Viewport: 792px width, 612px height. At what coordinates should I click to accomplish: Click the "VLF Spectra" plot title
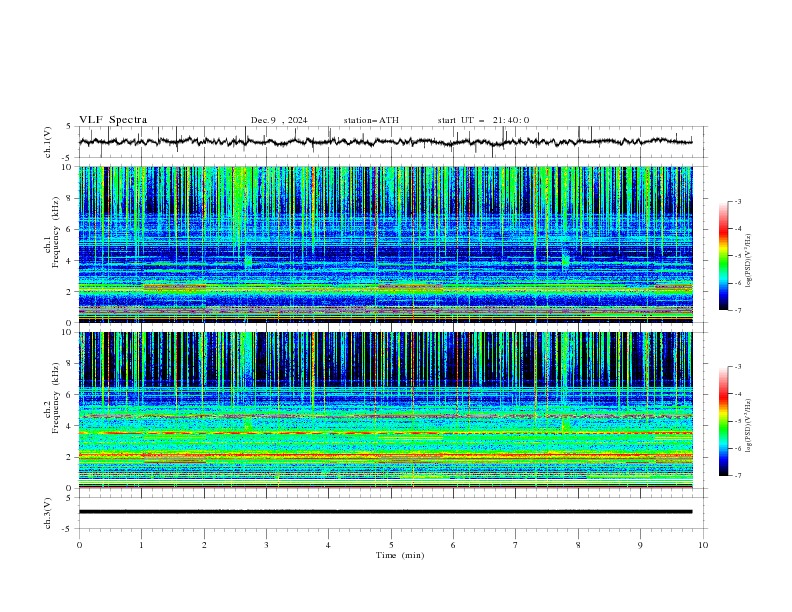click(113, 120)
